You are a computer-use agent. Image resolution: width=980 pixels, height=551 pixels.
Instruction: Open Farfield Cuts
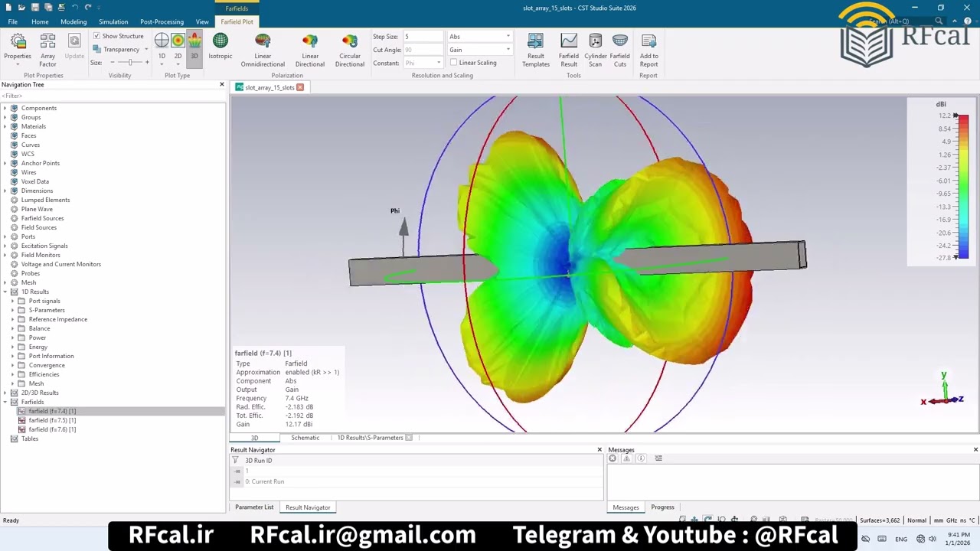pyautogui.click(x=620, y=50)
